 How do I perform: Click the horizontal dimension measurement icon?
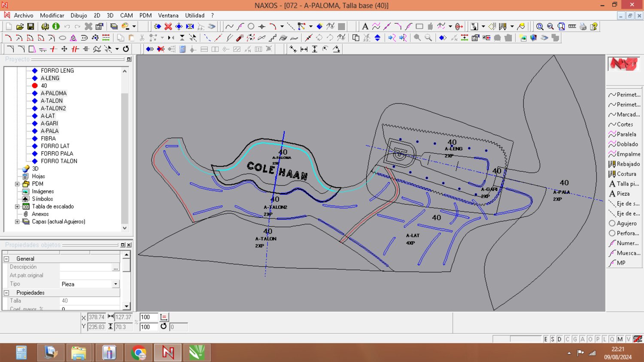pos(304,49)
